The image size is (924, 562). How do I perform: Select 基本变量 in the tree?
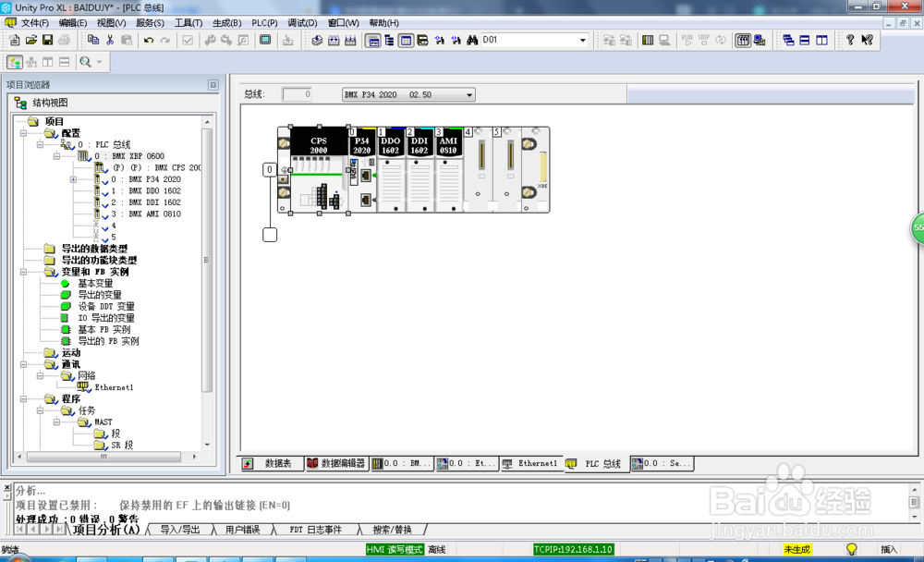click(x=95, y=284)
